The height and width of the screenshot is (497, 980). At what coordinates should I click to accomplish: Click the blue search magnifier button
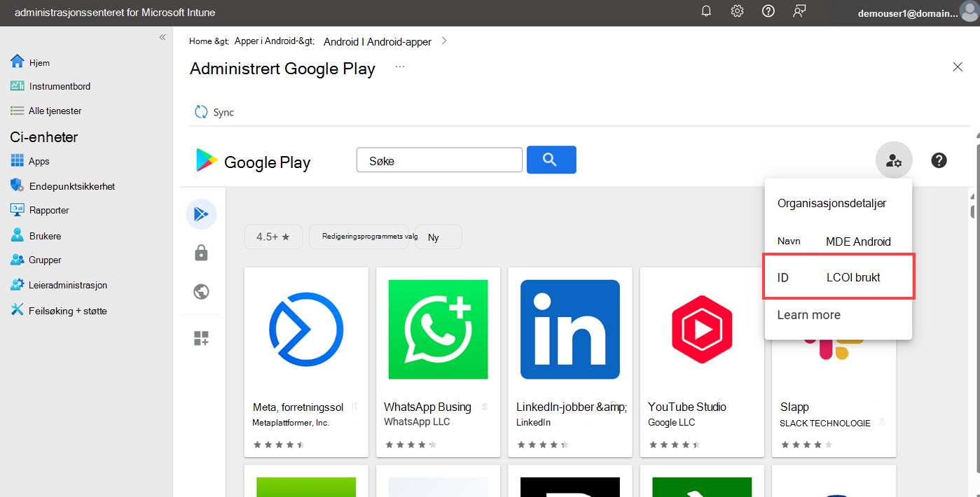(551, 160)
